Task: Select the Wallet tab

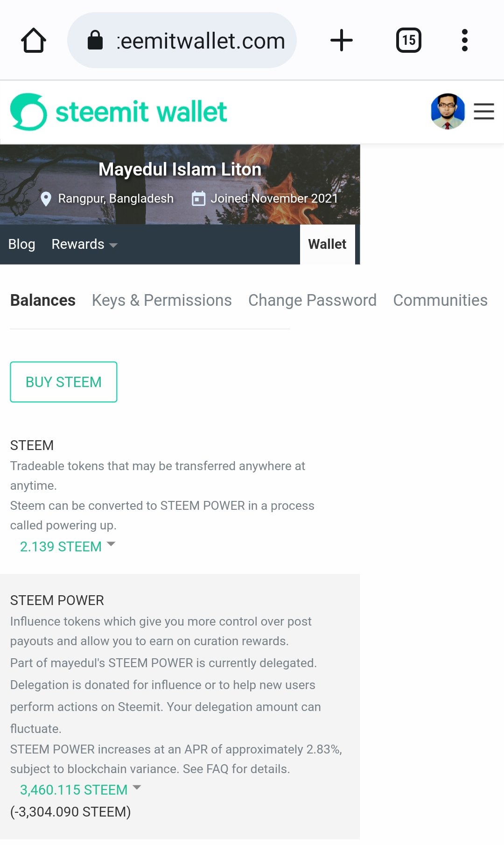Action: tap(327, 244)
